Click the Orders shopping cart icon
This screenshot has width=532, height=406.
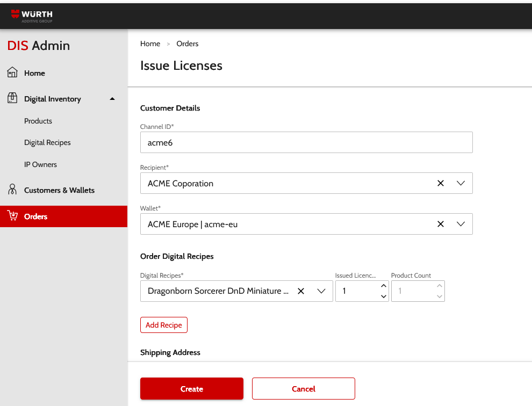[x=12, y=216]
